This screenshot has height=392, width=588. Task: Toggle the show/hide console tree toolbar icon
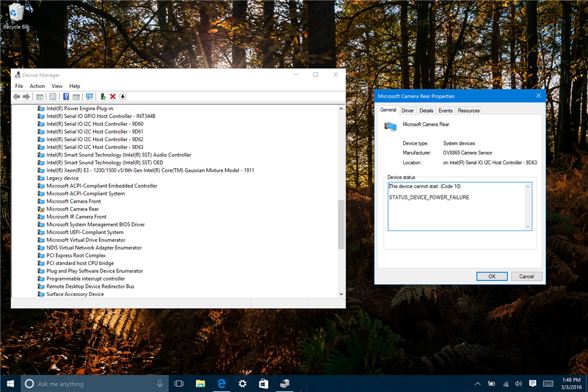(x=40, y=97)
